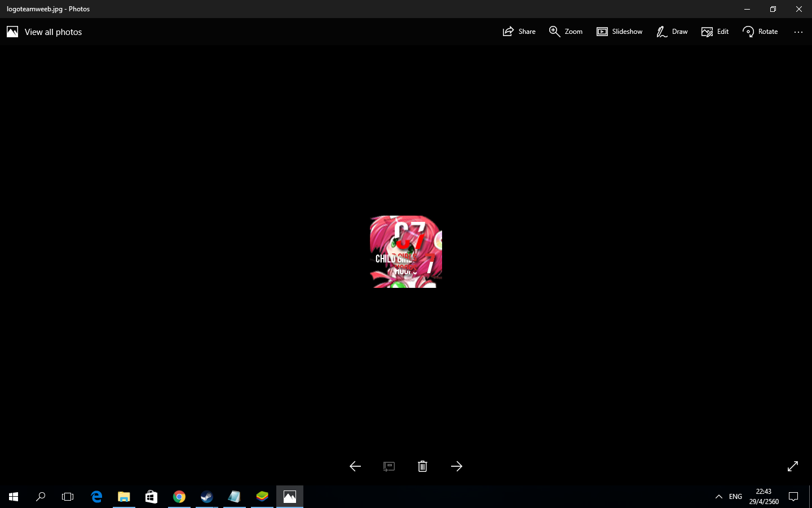Show hidden system tray icons
Image resolution: width=812 pixels, height=508 pixels.
(x=719, y=497)
